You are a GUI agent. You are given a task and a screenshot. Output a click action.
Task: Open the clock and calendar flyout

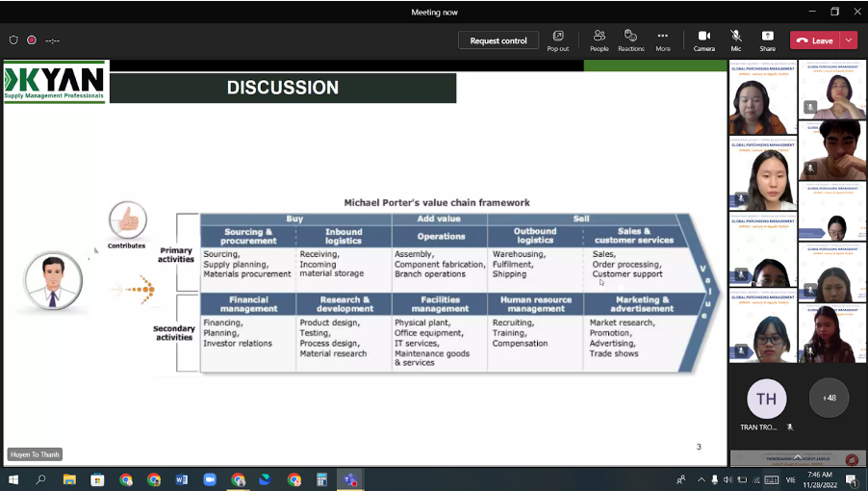tap(820, 479)
